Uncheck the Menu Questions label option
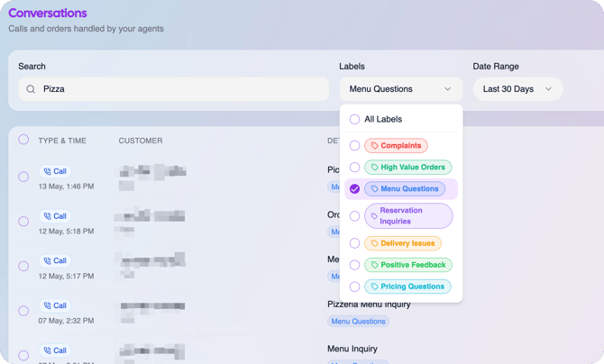The image size is (604, 364). pos(354,188)
